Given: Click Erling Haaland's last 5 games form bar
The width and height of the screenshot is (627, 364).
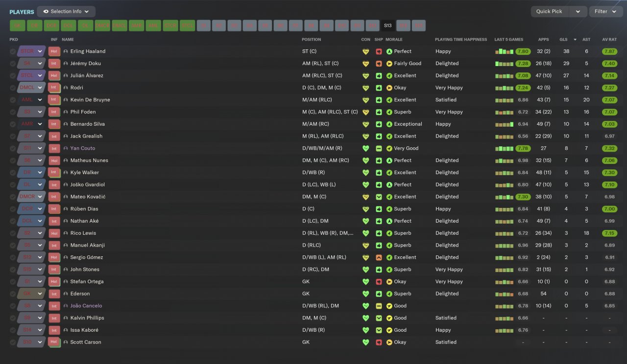Looking at the screenshot, I should coord(505,51).
